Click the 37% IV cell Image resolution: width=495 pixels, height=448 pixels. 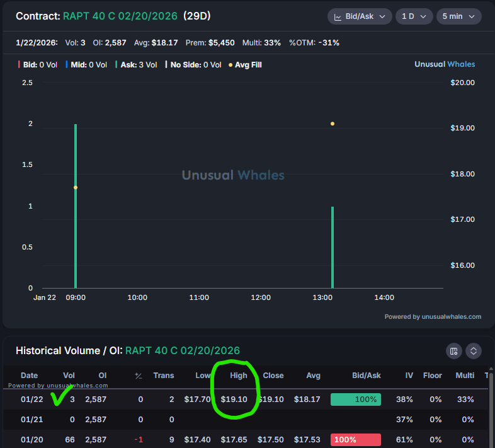tap(404, 420)
